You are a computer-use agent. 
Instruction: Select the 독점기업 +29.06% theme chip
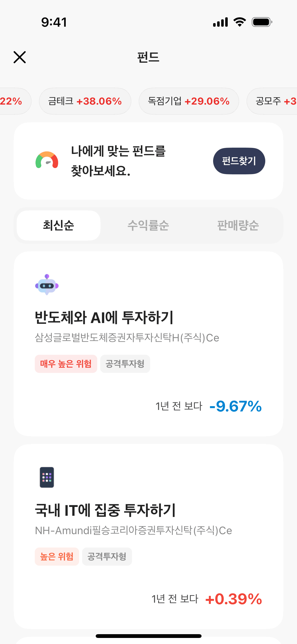point(189,101)
